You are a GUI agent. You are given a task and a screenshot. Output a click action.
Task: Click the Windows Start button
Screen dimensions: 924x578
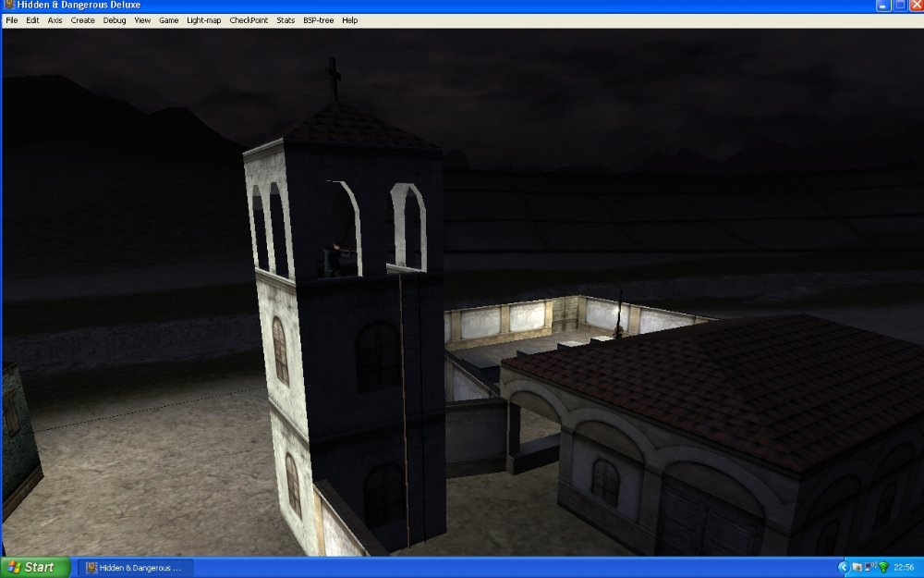(x=35, y=568)
